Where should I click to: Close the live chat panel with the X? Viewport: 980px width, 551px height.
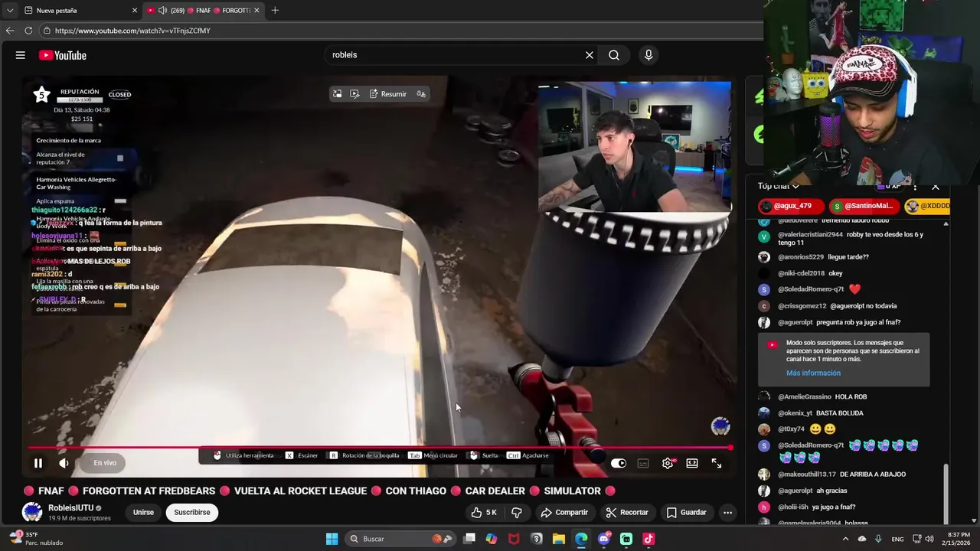pyautogui.click(x=936, y=187)
